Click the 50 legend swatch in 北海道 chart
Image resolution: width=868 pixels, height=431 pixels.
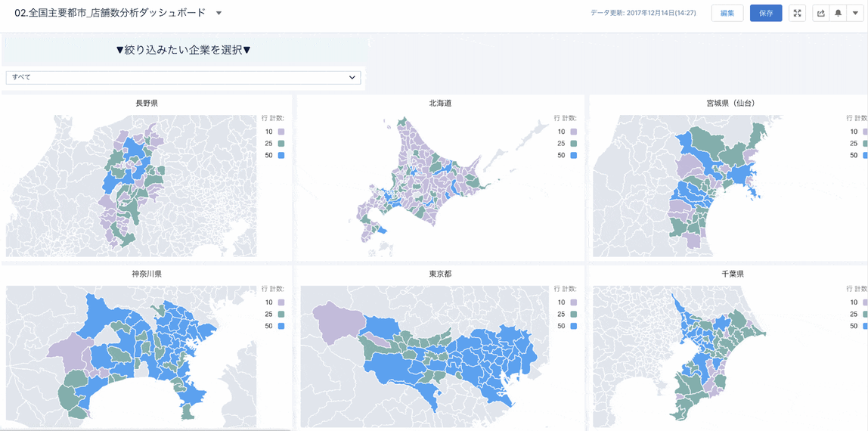[573, 156]
